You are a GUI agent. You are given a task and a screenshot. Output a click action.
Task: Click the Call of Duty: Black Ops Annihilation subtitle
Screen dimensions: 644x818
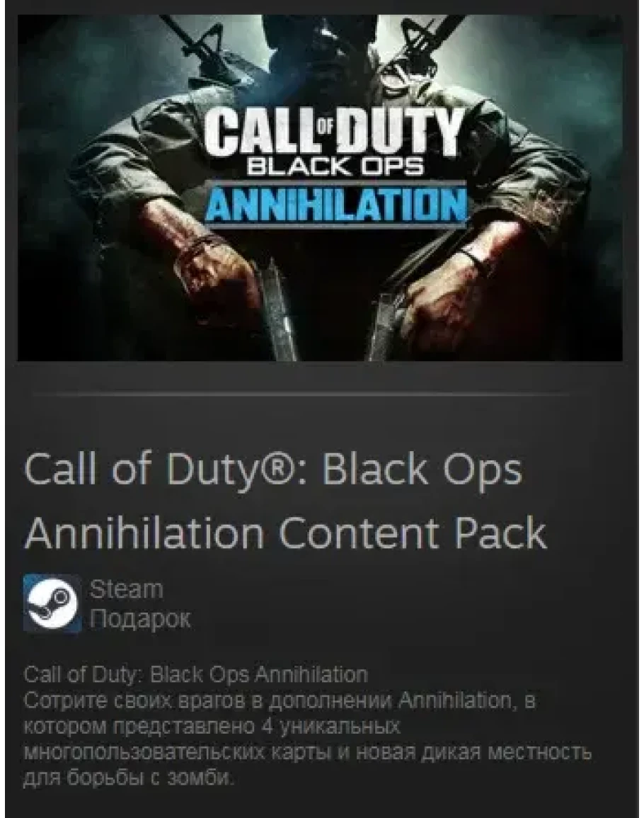(x=196, y=674)
